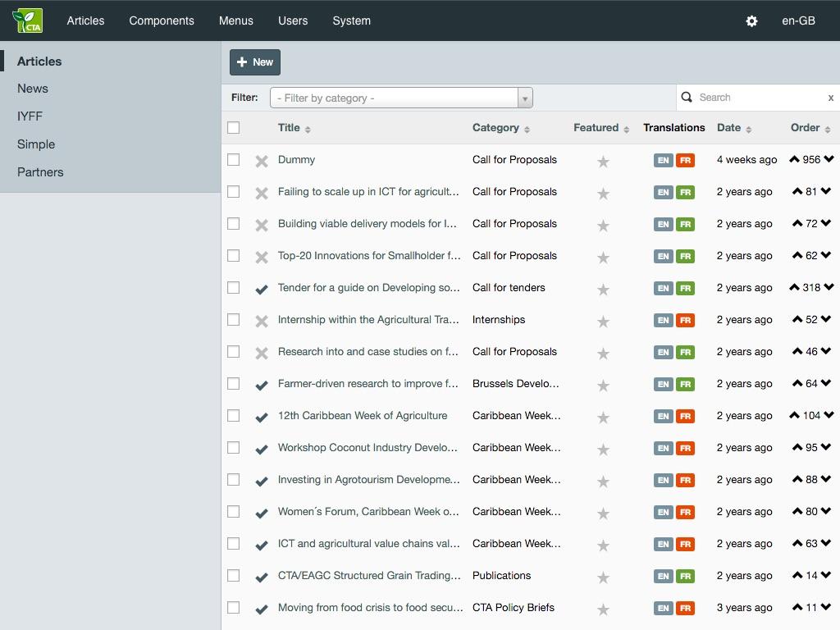
Task: Open the en-GB language selector
Action: click(x=798, y=21)
